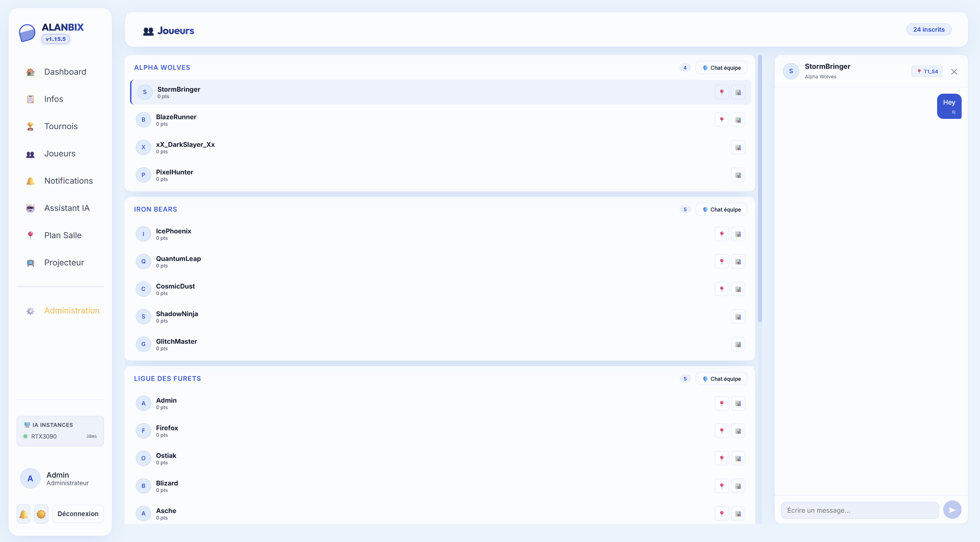Click the 24 inscrits badge
This screenshot has height=542, width=980.
pyautogui.click(x=929, y=30)
